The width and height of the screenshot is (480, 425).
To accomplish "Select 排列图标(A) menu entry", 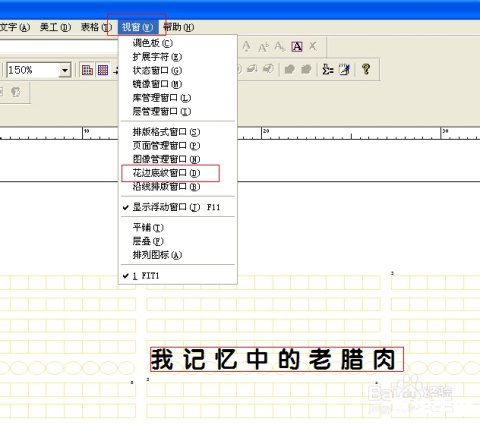I will click(x=178, y=255).
